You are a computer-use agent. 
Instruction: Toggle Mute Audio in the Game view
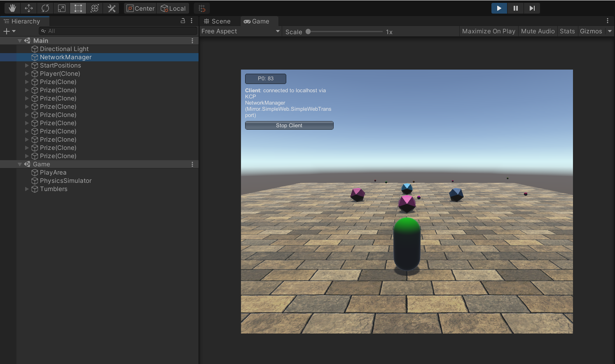(538, 31)
